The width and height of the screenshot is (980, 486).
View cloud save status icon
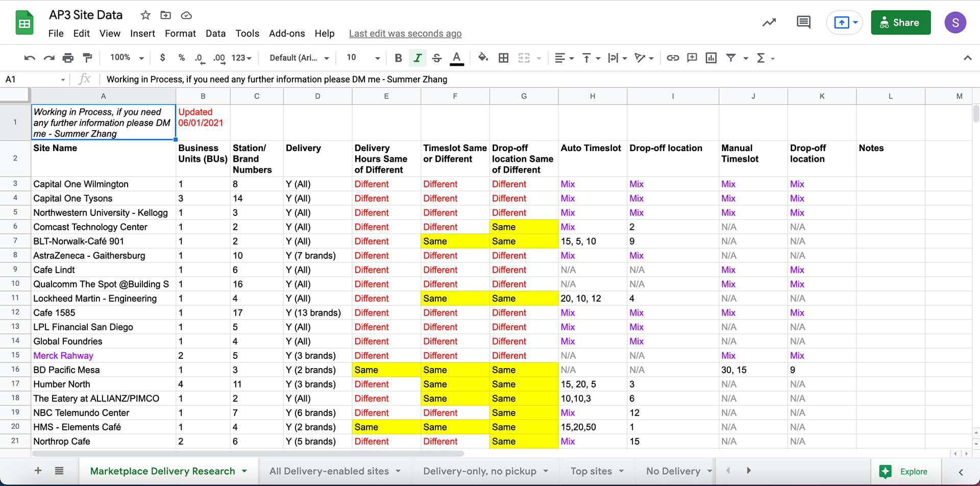(x=186, y=15)
